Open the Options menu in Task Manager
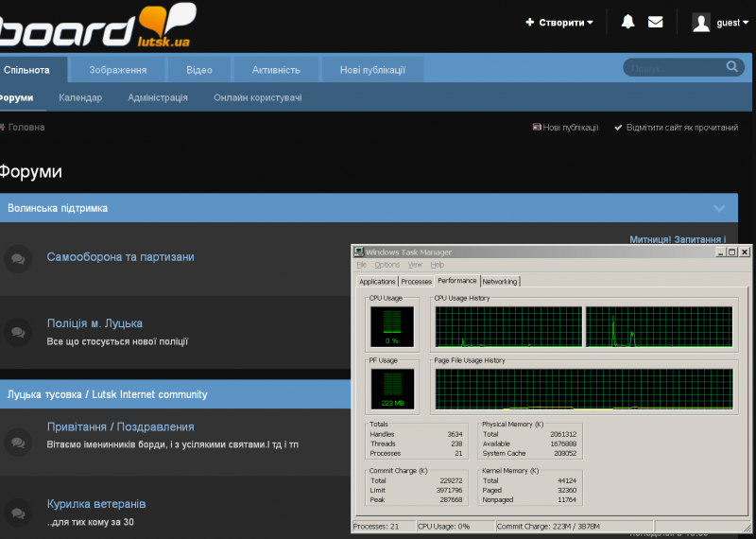The height and width of the screenshot is (539, 756). (x=387, y=265)
